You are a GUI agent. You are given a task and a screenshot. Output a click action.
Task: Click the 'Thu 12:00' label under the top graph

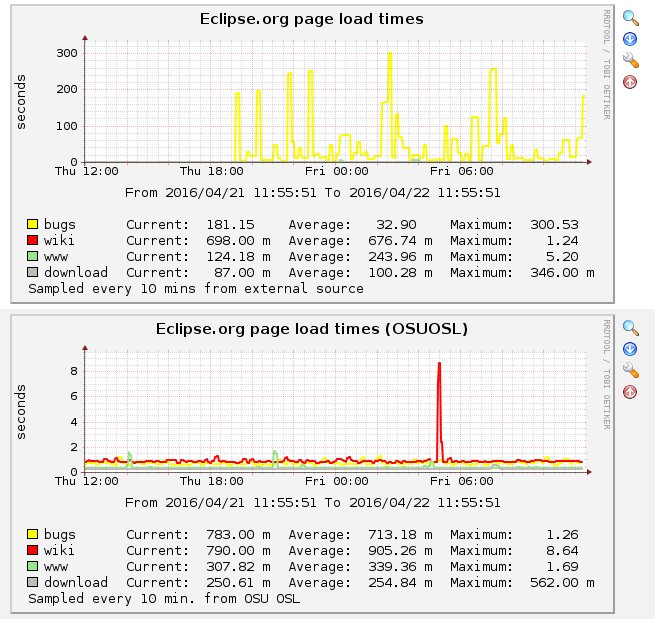86,171
